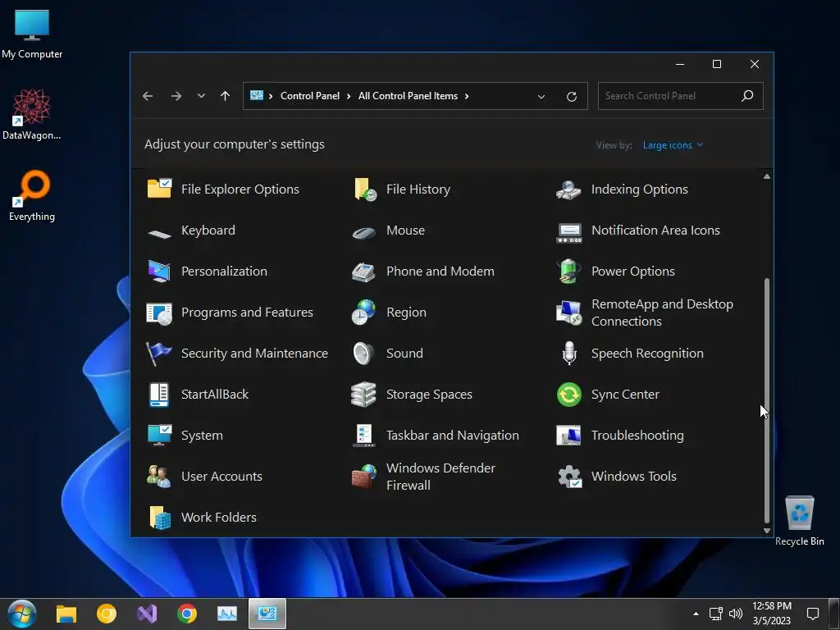Select the My Computer desktop icon
840x630 pixels.
point(32,34)
